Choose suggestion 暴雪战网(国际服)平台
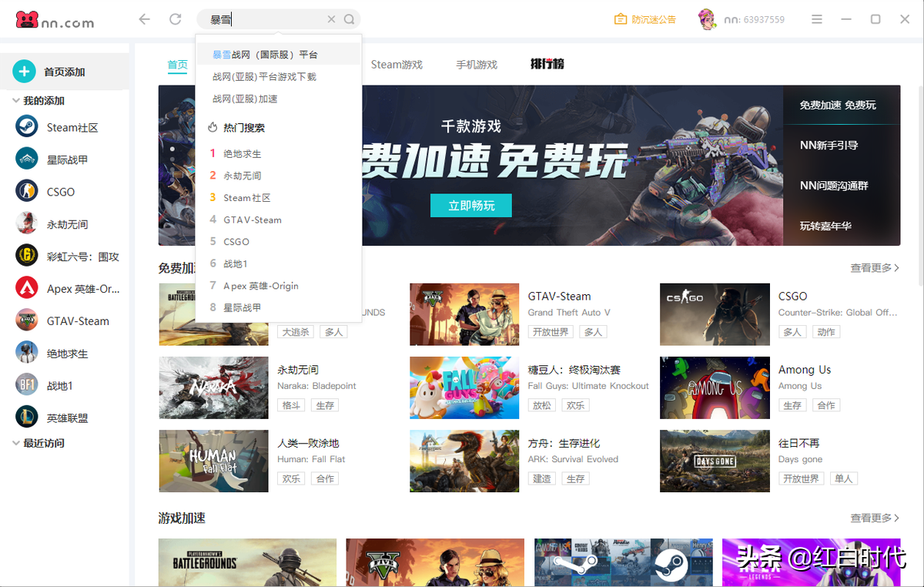 pos(278,55)
